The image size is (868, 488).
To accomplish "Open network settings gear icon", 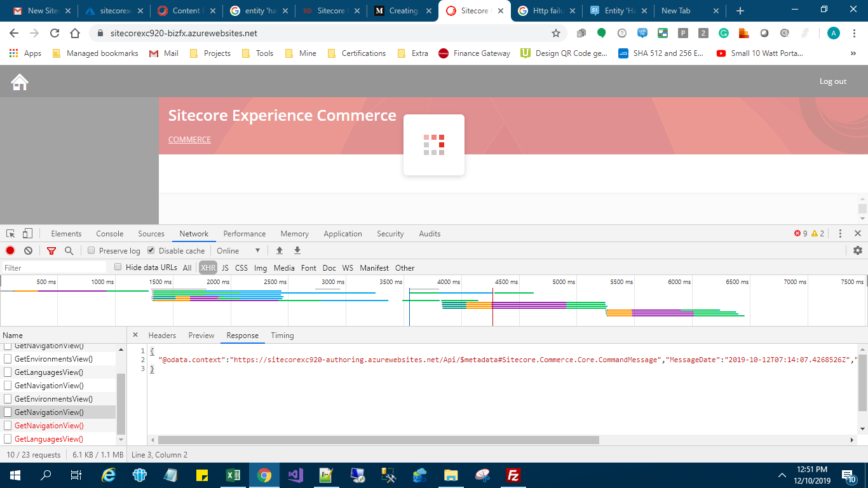I will (x=858, y=250).
